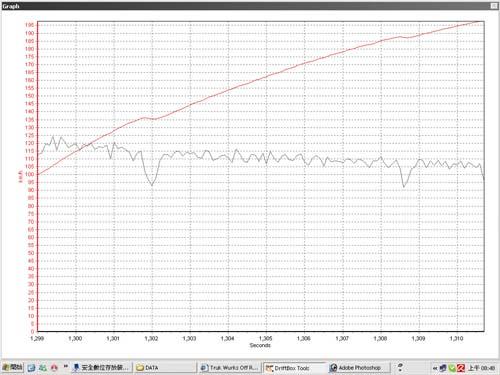Click the Seconds axis label
Screen dimensions: 500x375
(260, 345)
